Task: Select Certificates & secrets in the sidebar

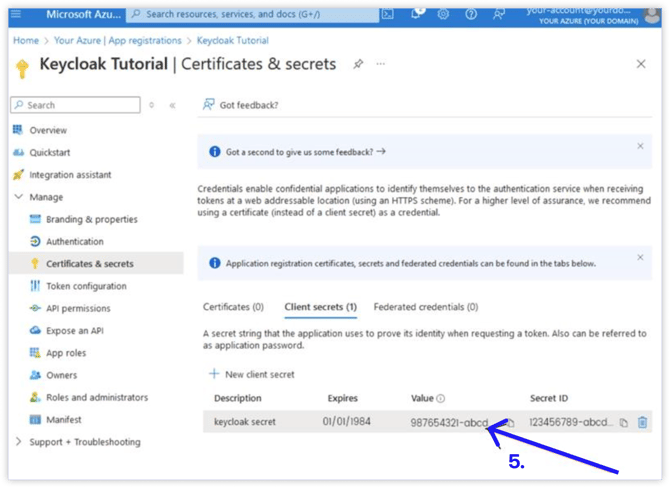Action: [97, 264]
